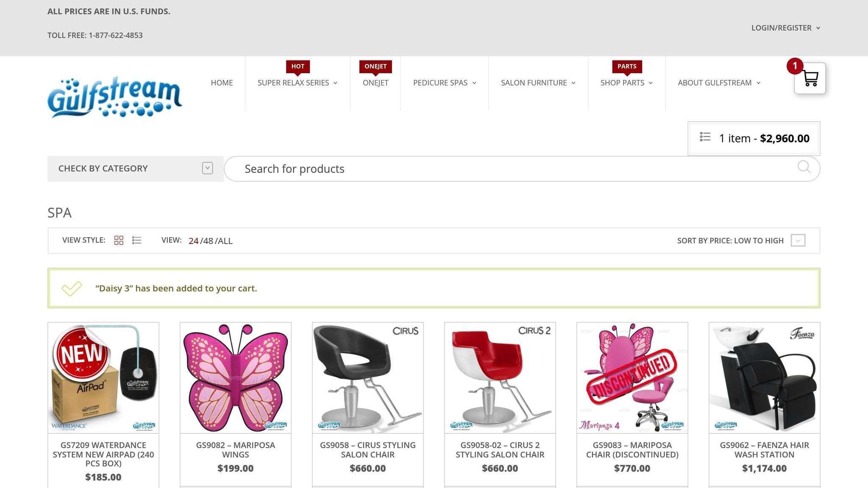Expand the Login/Register menu
Screen dimensions: 868x488
coord(786,28)
